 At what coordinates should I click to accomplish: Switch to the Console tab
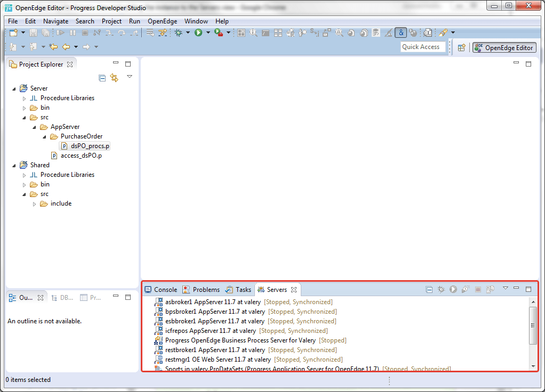click(161, 290)
